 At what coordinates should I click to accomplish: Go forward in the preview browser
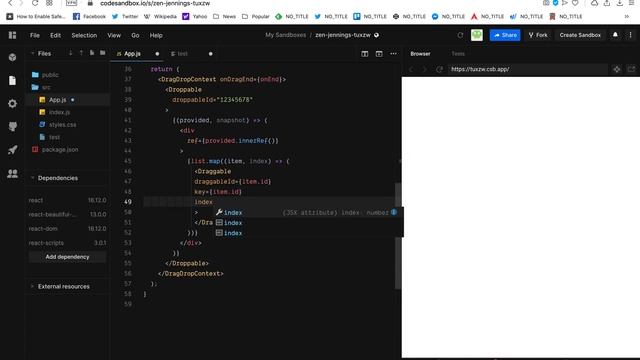coord(424,69)
